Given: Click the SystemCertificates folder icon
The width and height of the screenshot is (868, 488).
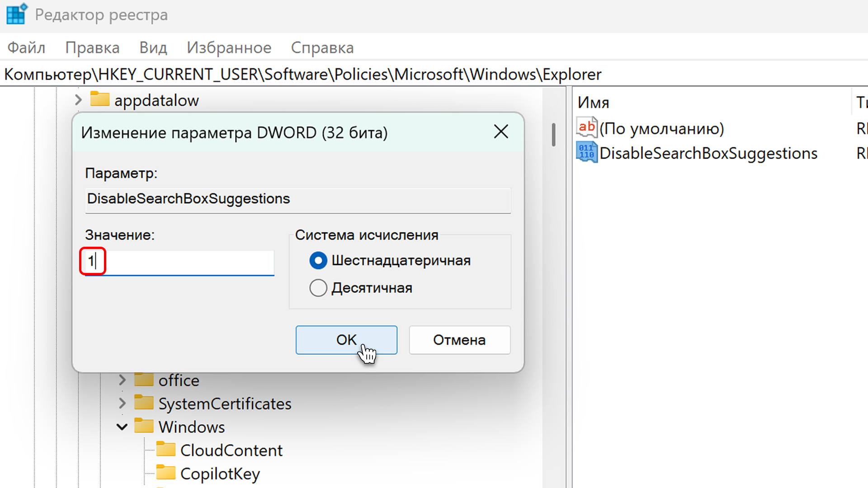Looking at the screenshot, I should point(144,403).
